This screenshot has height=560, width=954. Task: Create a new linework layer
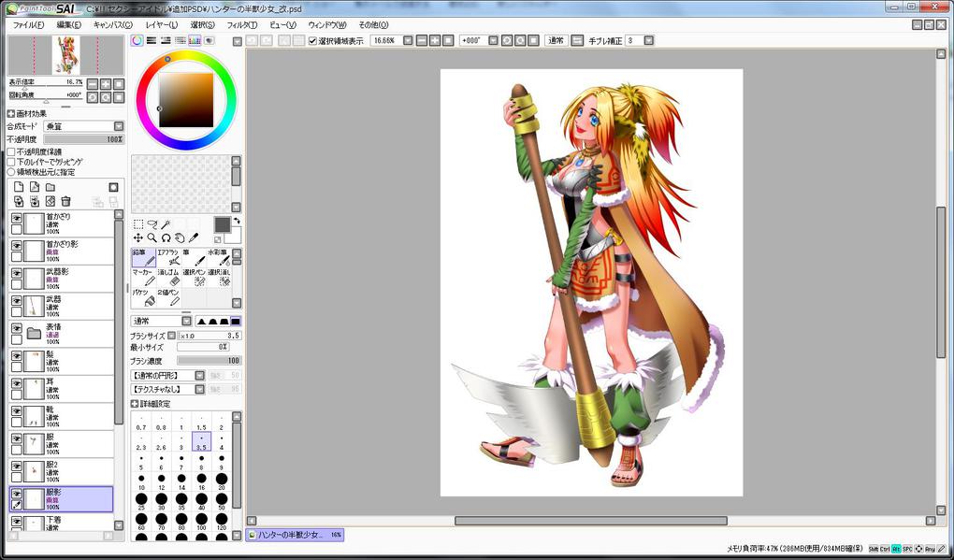click(x=35, y=187)
